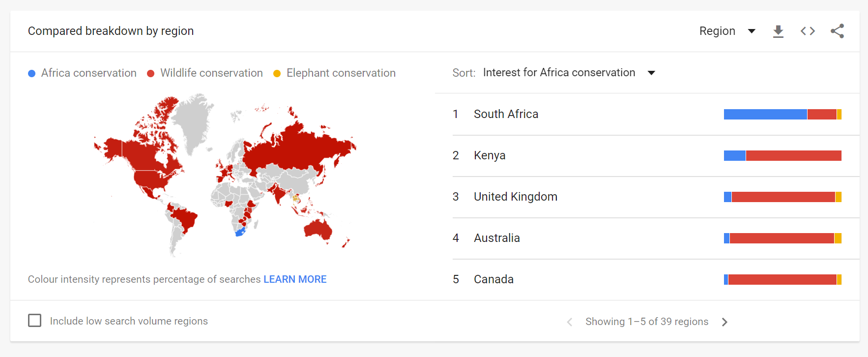Viewport: 868px width, 357px height.
Task: Open the LEARN MORE link
Action: [x=295, y=279]
